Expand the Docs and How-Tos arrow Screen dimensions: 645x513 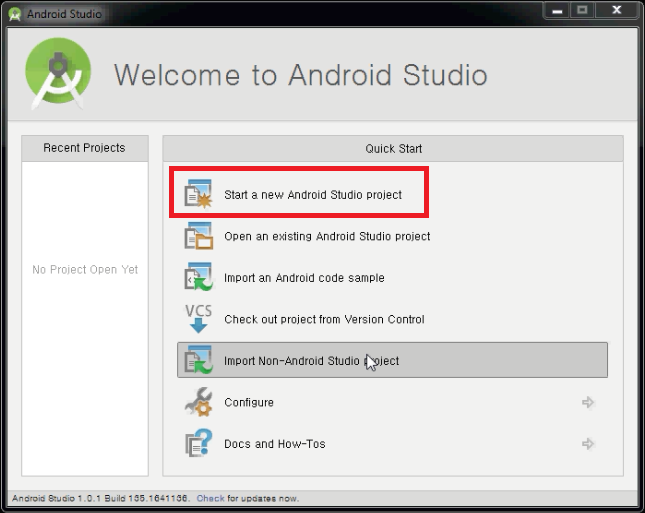588,443
